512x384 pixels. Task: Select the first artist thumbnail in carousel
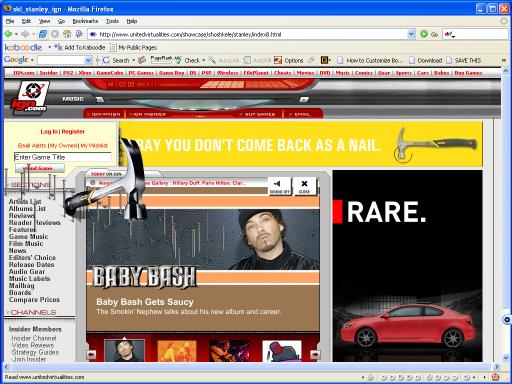point(124,351)
